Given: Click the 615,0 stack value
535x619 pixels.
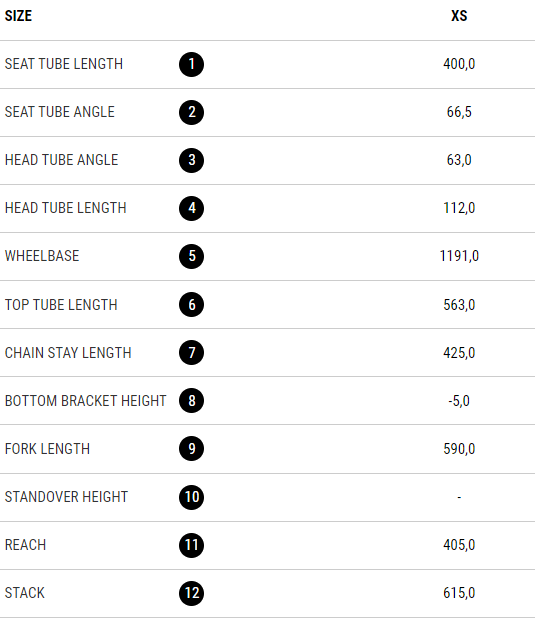Looking at the screenshot, I should point(459,593).
